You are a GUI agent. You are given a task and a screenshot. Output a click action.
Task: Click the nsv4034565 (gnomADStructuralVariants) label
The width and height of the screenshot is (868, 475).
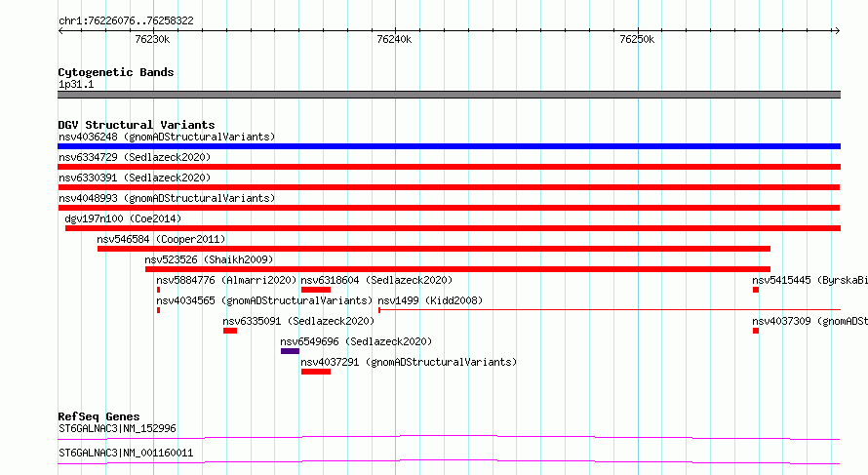click(x=264, y=300)
